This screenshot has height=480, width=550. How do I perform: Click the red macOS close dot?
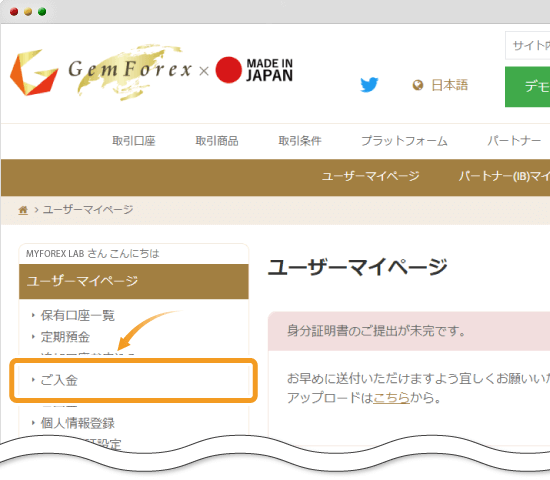(14, 12)
